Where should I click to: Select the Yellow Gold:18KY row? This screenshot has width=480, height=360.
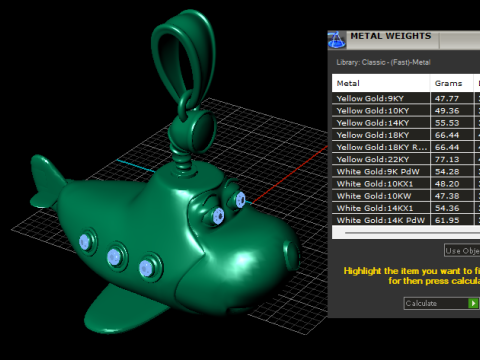point(406,135)
